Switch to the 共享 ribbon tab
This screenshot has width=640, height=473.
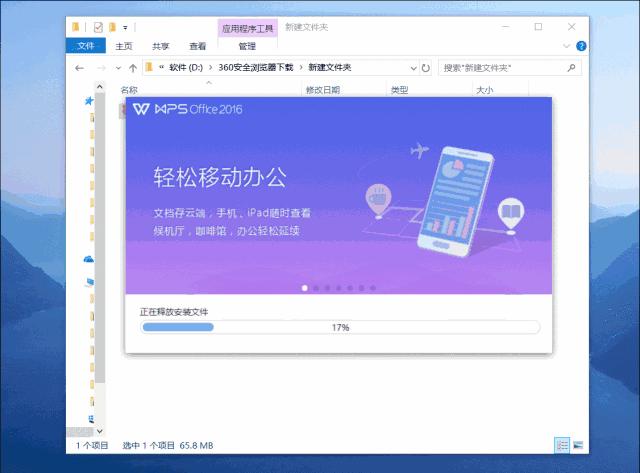click(160, 46)
